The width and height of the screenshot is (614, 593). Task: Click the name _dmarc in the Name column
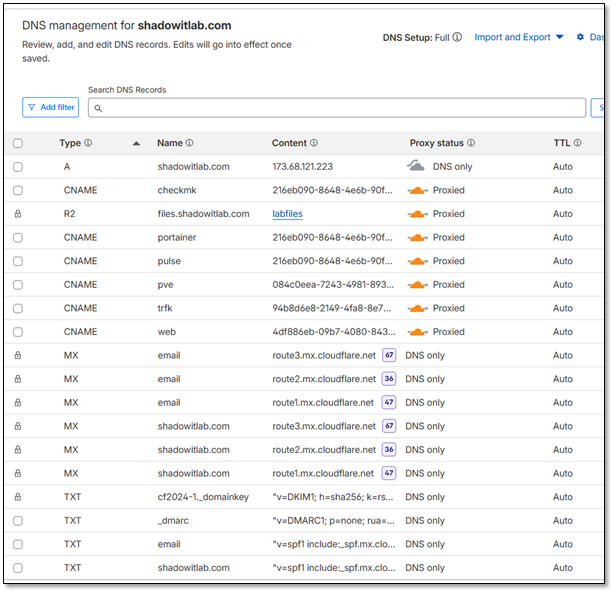[x=173, y=521]
